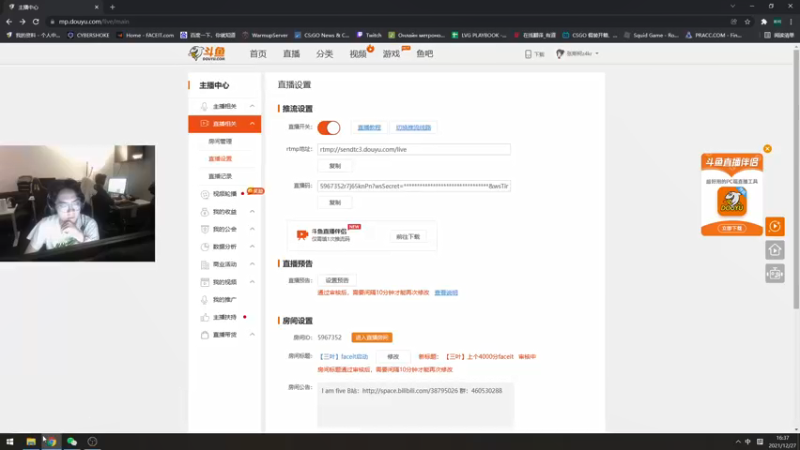Click the stream key input field
The image size is (800, 450).
coord(414,186)
